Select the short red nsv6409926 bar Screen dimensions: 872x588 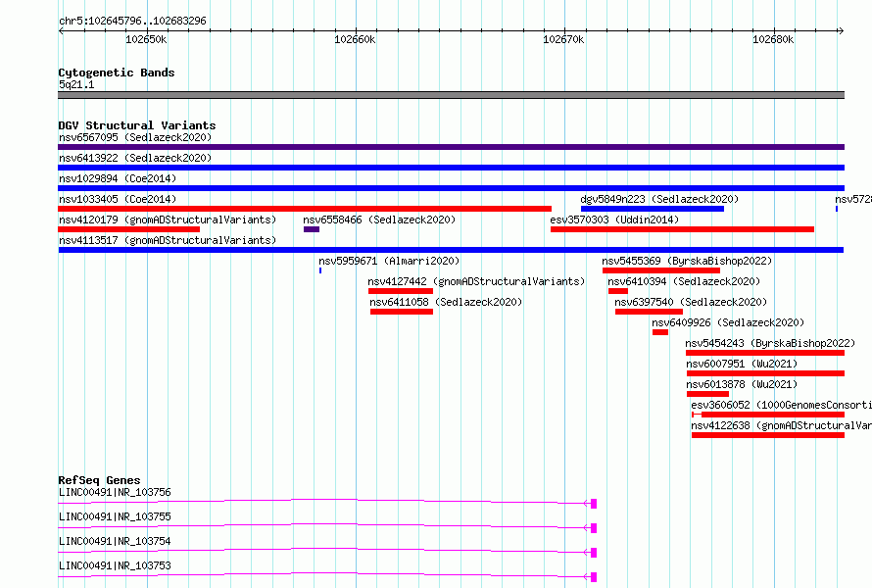(x=660, y=332)
